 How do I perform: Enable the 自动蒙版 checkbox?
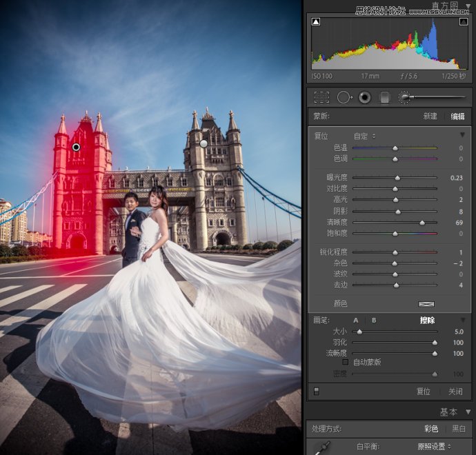tap(346, 362)
